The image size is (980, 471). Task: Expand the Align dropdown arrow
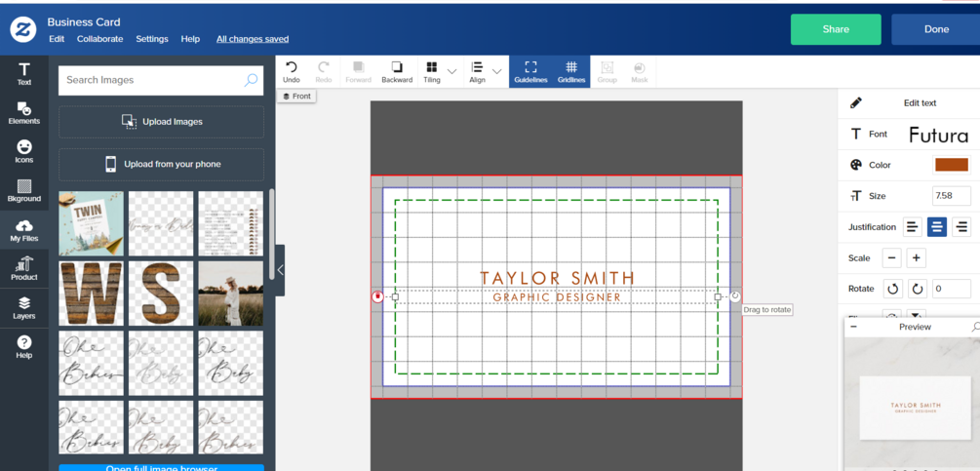pyautogui.click(x=497, y=71)
